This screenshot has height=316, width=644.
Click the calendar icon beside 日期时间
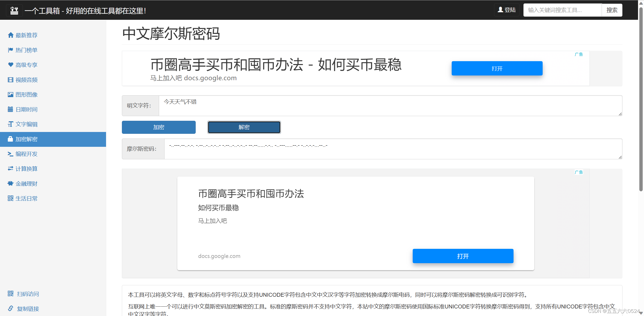tap(10, 109)
